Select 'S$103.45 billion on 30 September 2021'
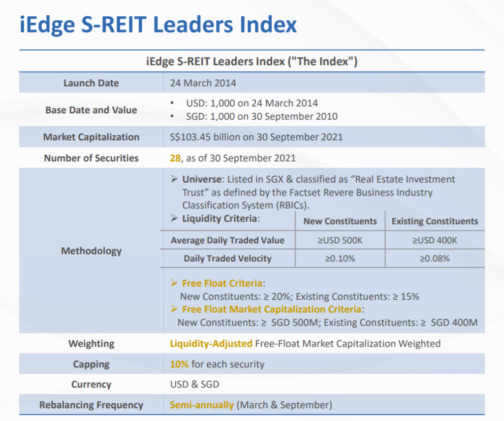 (256, 137)
